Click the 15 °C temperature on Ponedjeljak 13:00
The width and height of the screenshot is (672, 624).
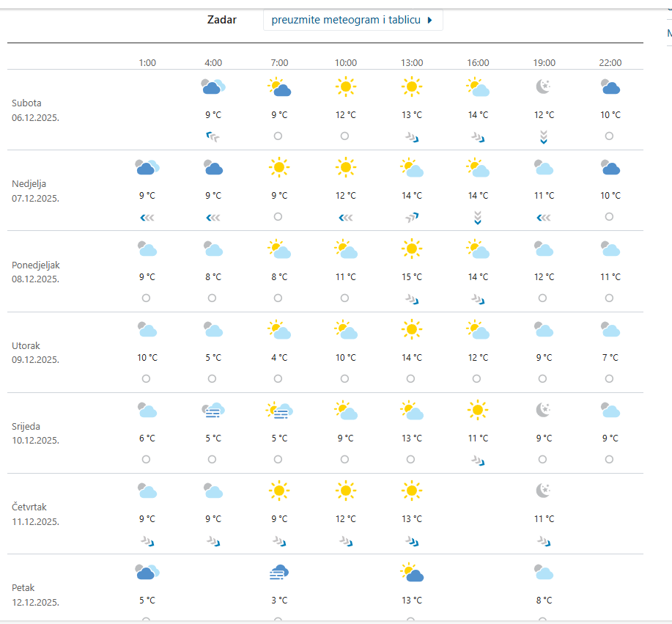411,276
